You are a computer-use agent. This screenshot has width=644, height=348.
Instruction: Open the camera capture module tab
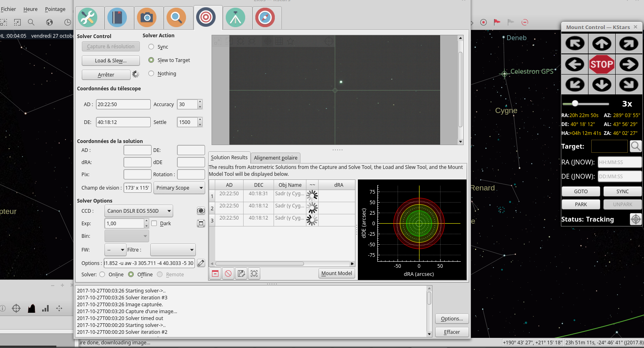[x=147, y=18]
